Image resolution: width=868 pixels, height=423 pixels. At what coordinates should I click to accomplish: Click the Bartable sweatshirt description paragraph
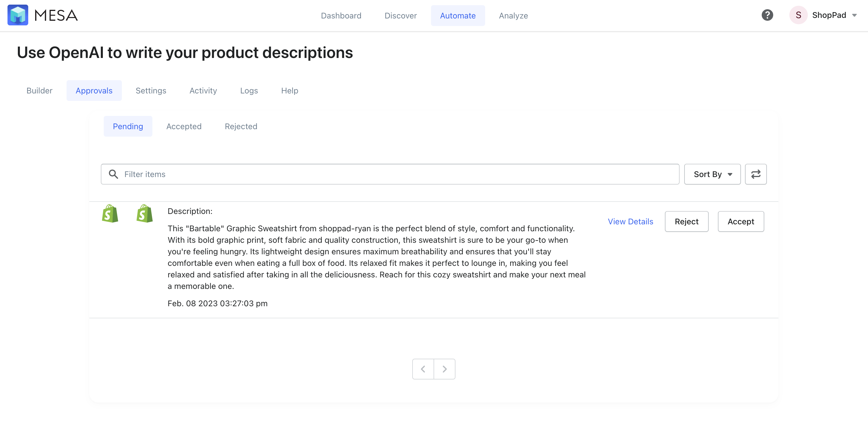(x=377, y=257)
